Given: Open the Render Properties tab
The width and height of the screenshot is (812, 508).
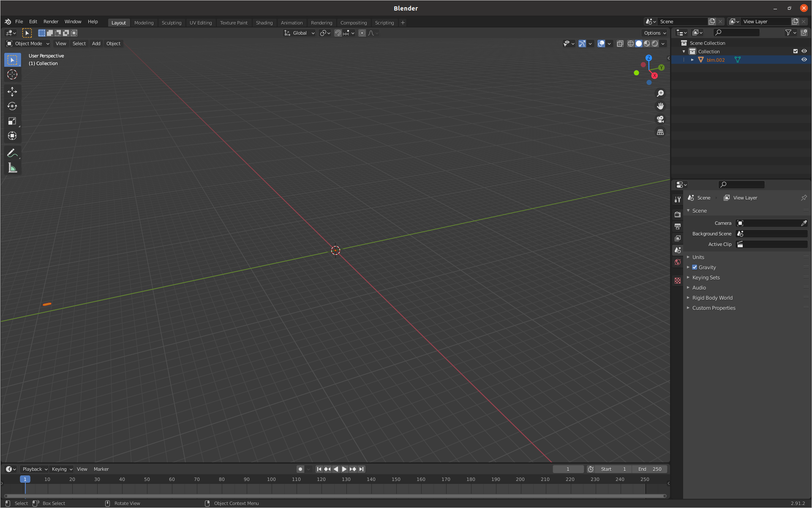Looking at the screenshot, I should point(678,214).
